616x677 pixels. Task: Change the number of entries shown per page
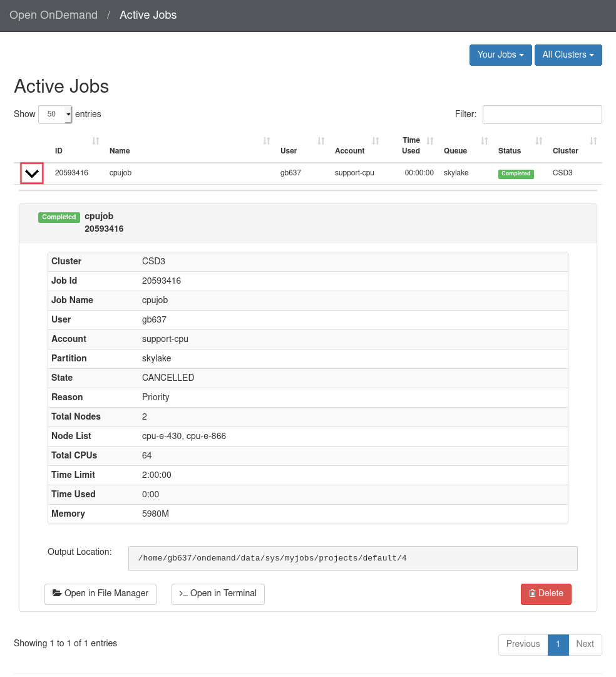point(55,114)
